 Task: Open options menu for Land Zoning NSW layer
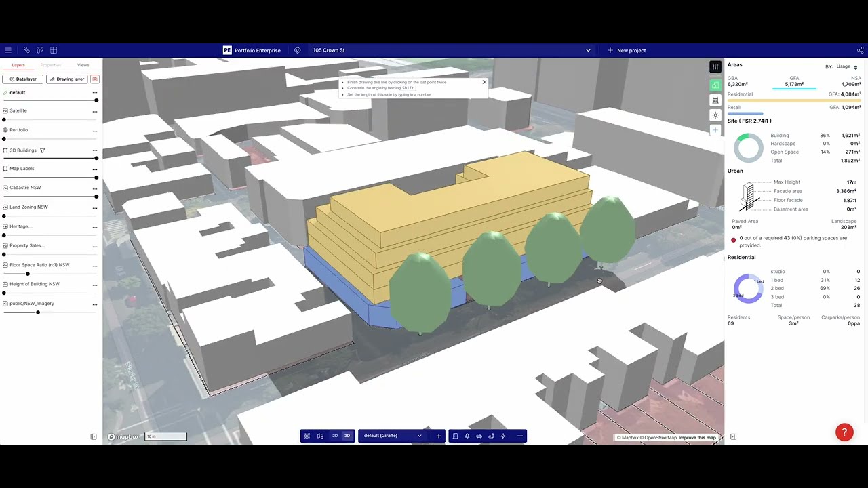click(95, 208)
